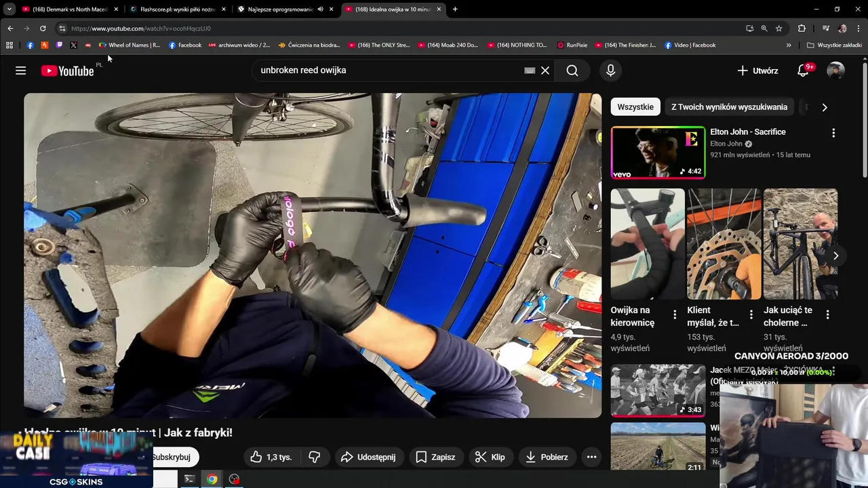This screenshot has width=868, height=488.
Task: Open Wheel of Names bookmark
Action: (129, 45)
